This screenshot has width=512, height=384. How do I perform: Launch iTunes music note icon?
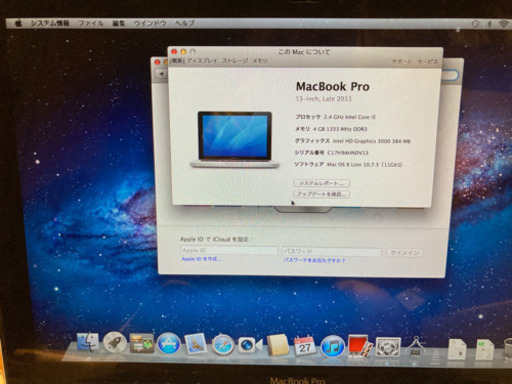coord(332,346)
